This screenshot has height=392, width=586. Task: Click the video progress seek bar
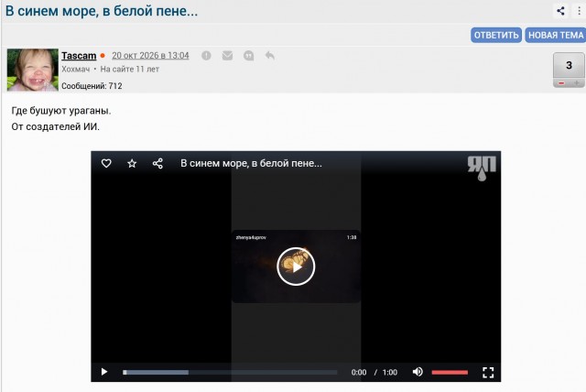pyautogui.click(x=230, y=372)
